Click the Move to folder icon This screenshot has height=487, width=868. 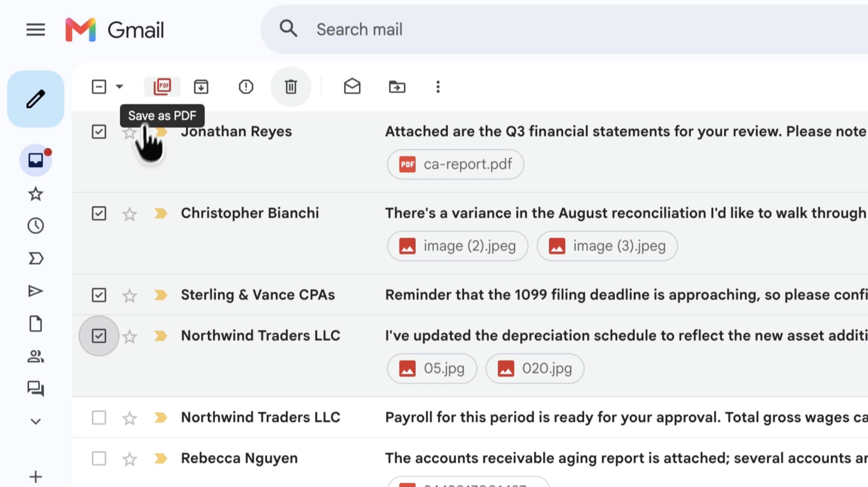click(x=397, y=86)
